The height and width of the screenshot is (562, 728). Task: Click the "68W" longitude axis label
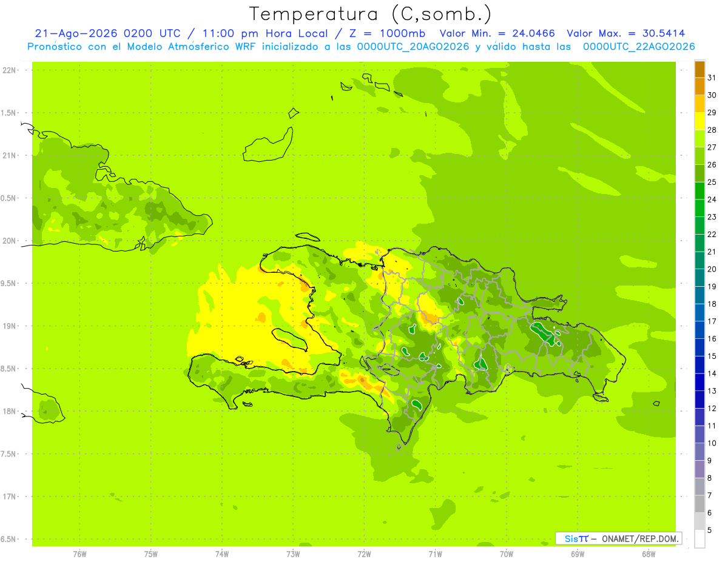click(648, 554)
